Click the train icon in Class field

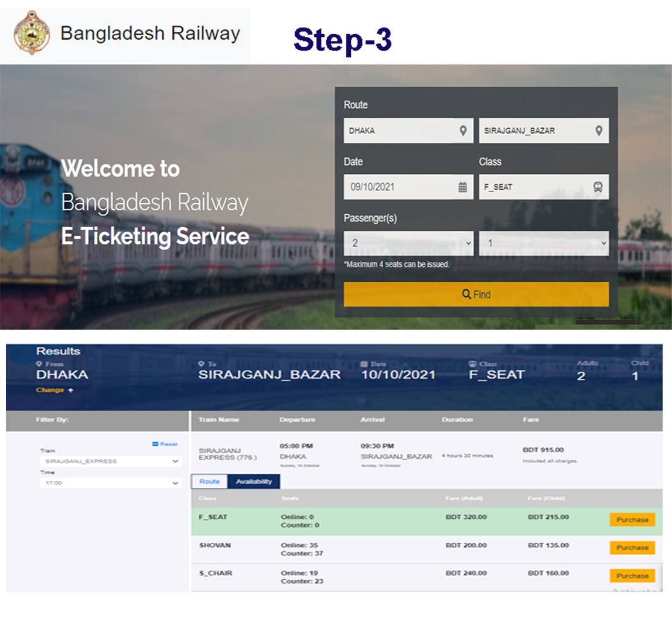click(x=598, y=187)
